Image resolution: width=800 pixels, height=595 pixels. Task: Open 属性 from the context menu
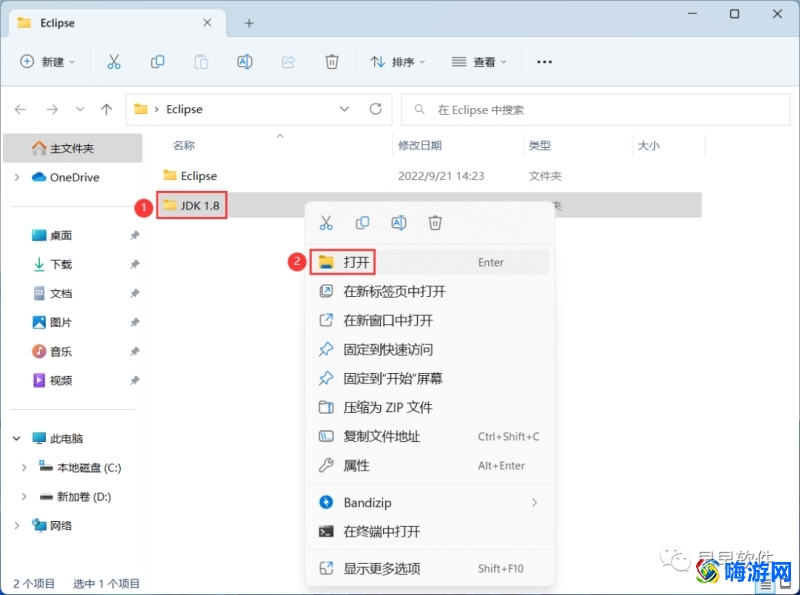tap(429, 465)
